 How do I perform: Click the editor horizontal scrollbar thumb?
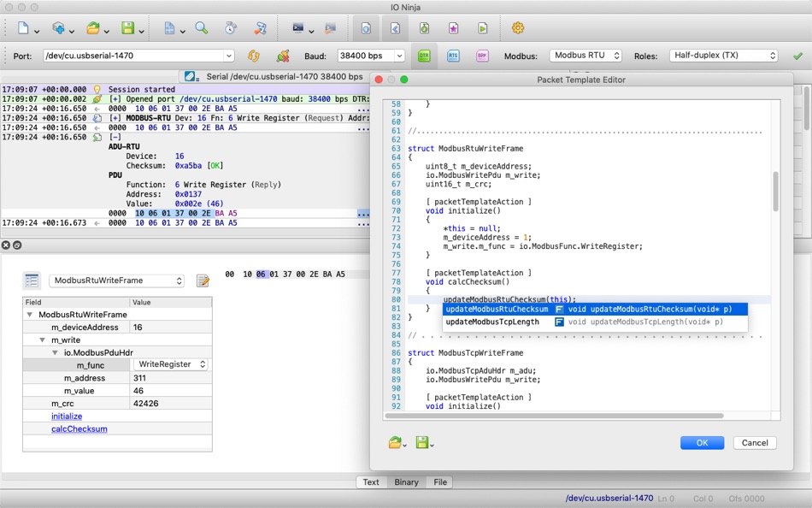[554, 416]
